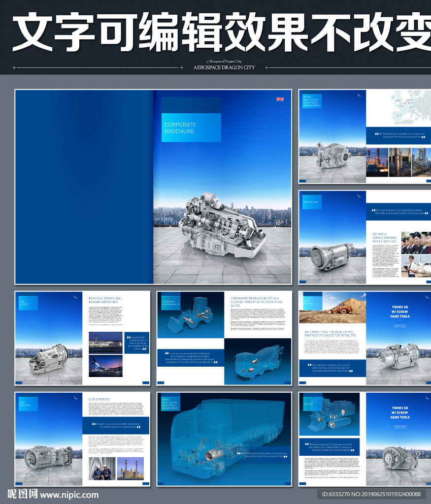Click the quote about Redevco's approach to business
This screenshot has height=504, width=431.
pos(330,447)
